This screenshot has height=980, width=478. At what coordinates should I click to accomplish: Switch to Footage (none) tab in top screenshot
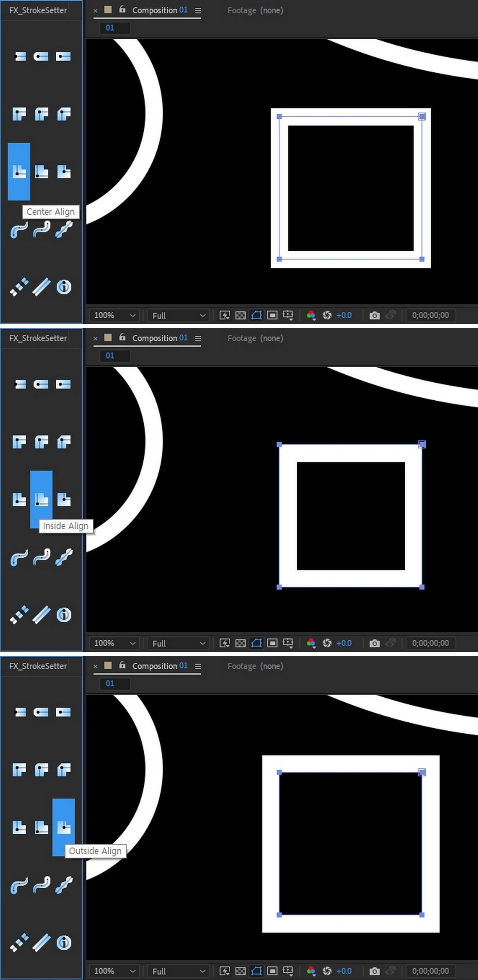click(256, 10)
